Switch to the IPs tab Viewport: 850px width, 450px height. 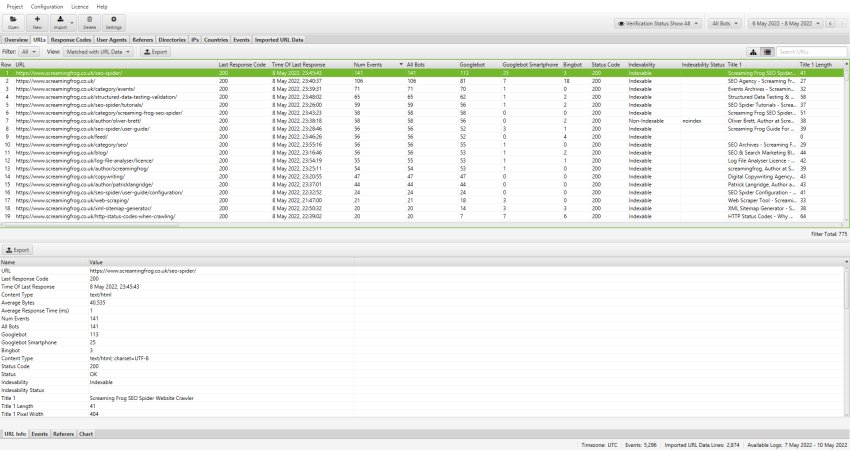click(x=195, y=40)
